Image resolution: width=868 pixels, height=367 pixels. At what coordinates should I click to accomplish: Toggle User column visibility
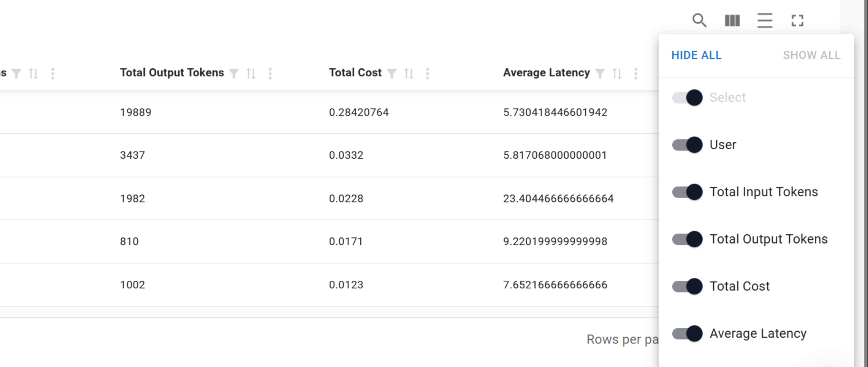(x=687, y=145)
